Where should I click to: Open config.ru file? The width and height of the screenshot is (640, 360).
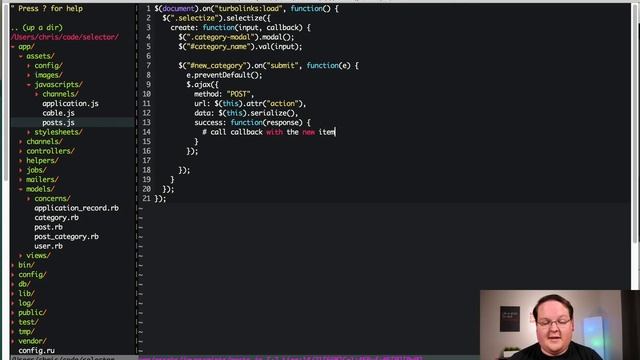coord(36,351)
